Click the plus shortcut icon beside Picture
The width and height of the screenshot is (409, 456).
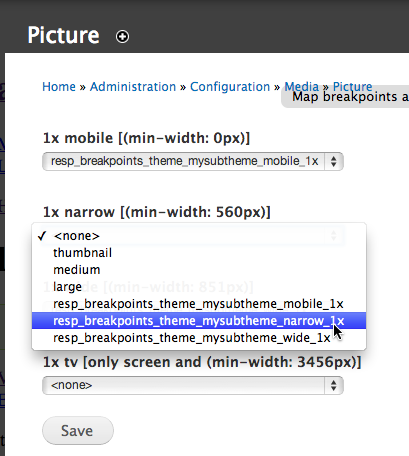pyautogui.click(x=122, y=36)
